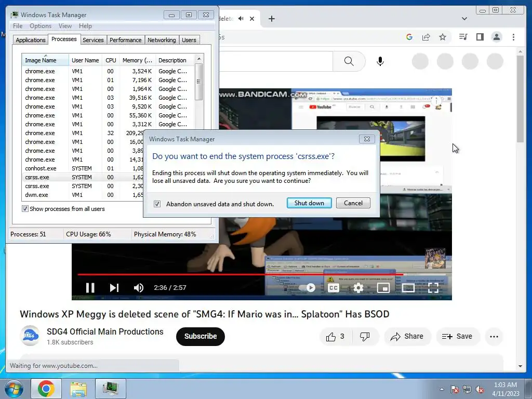Open Chrome profile avatar

coord(496,37)
